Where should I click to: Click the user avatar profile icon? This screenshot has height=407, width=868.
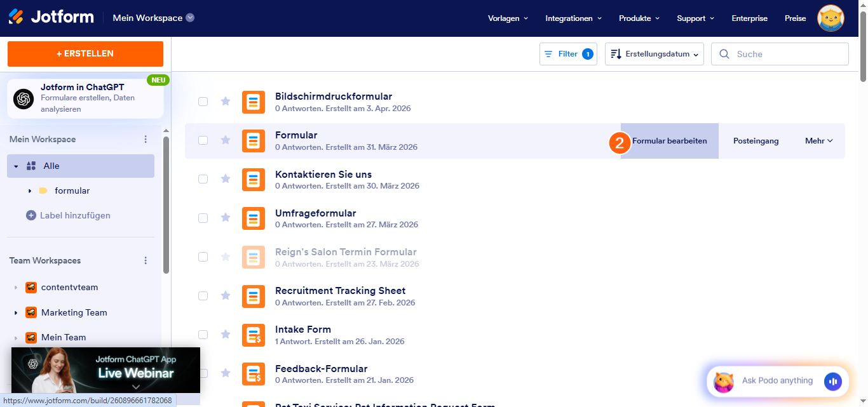point(831,18)
